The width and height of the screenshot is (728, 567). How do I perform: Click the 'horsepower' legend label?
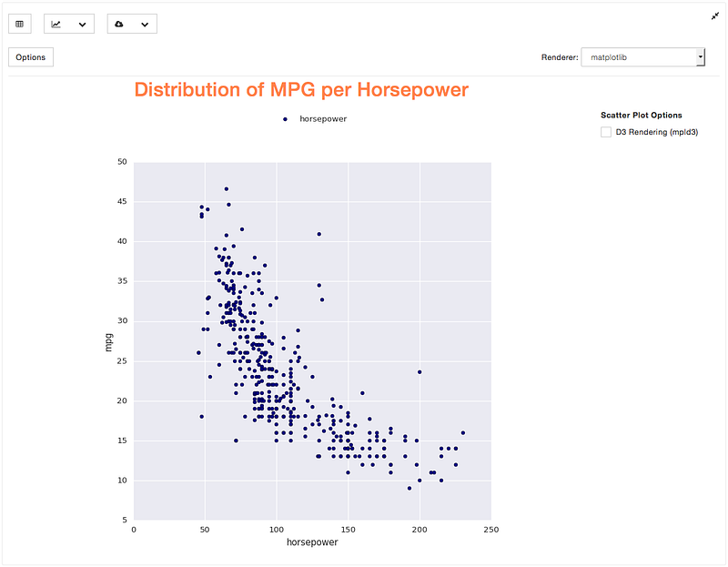coord(323,119)
